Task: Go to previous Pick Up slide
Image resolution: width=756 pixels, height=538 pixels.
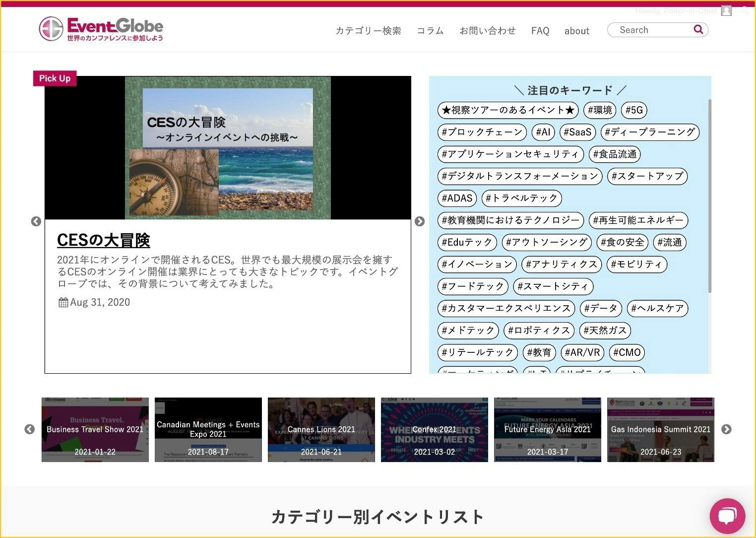Action: (x=36, y=221)
